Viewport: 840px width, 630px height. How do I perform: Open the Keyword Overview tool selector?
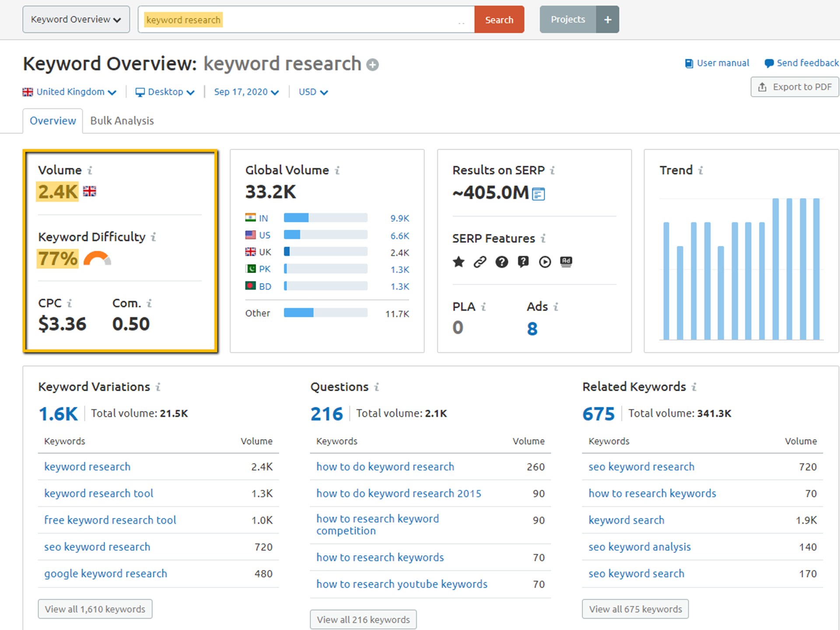point(76,19)
